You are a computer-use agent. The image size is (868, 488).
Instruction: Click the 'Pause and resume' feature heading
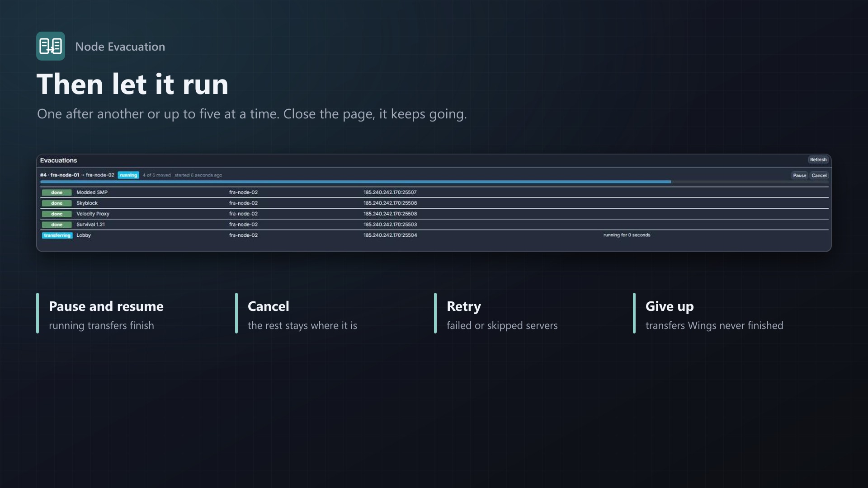coord(106,306)
